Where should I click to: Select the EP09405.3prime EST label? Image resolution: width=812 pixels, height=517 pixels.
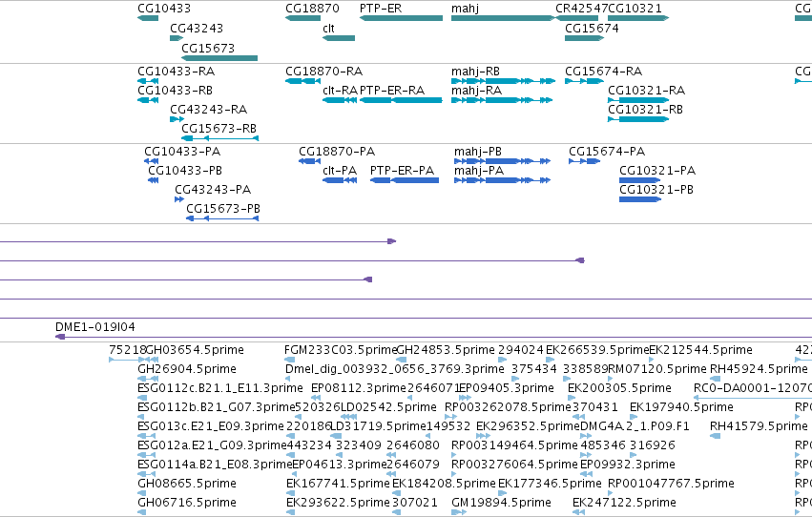507,388
